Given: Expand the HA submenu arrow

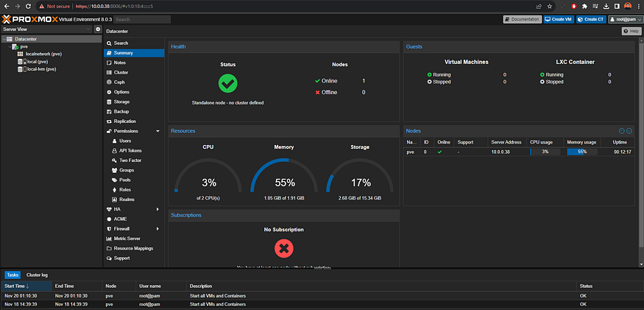Looking at the screenshot, I should click(x=158, y=209).
